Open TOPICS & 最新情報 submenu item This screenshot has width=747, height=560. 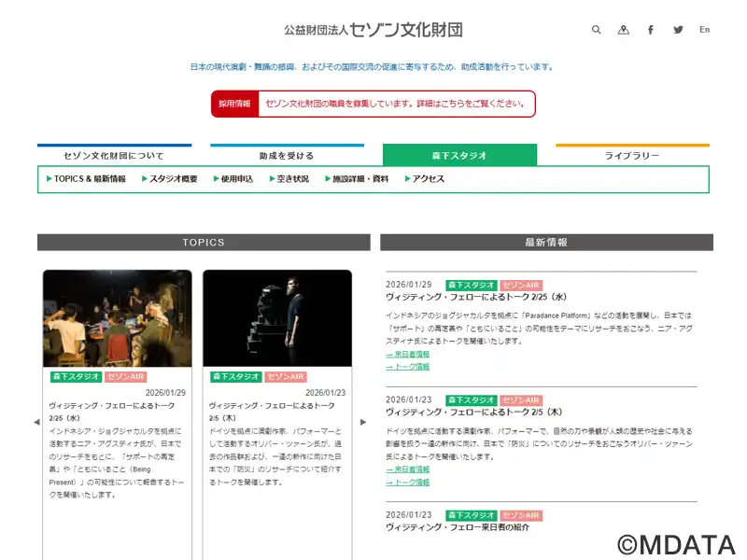click(86, 179)
